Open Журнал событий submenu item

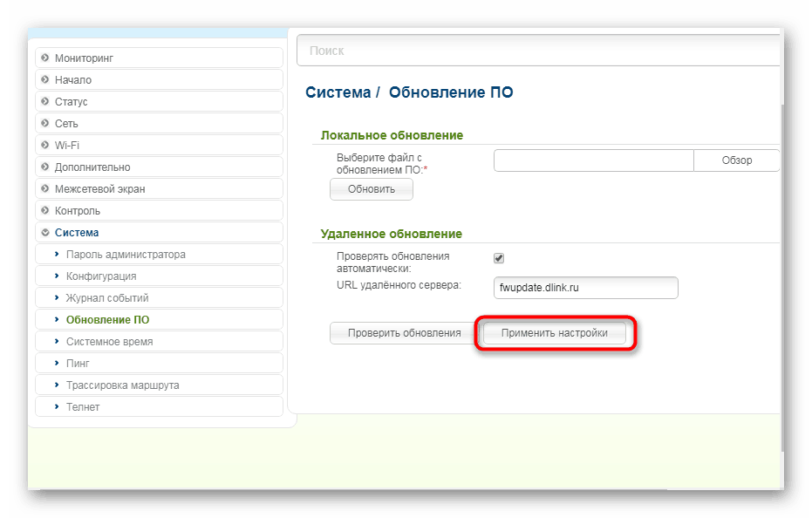(x=159, y=297)
